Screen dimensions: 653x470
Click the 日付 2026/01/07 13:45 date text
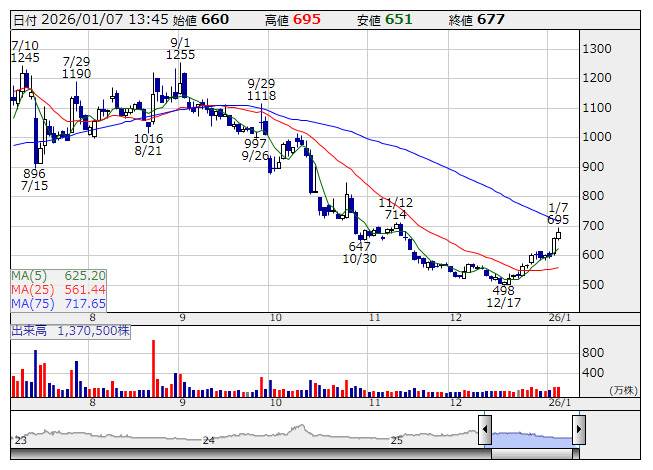click(90, 20)
